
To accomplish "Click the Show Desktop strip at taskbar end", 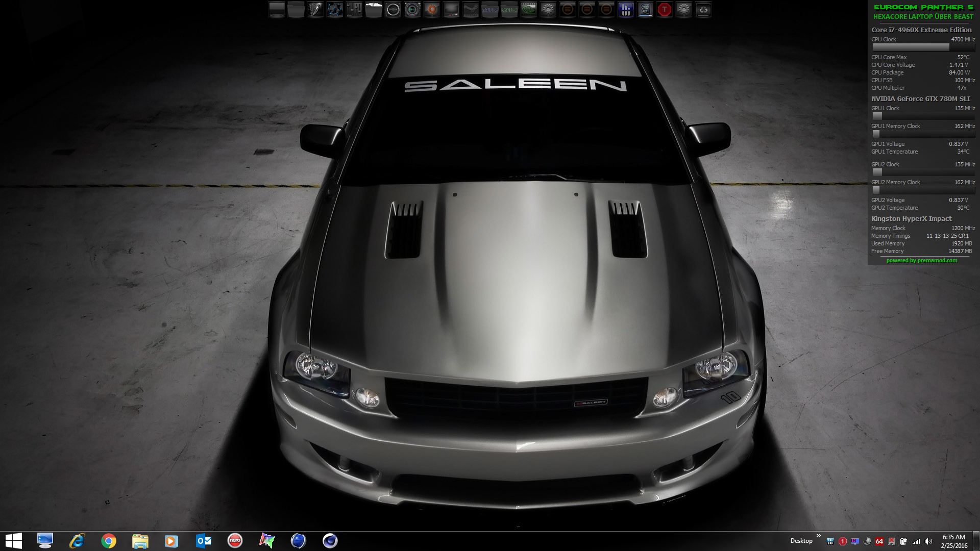I will 976,541.
